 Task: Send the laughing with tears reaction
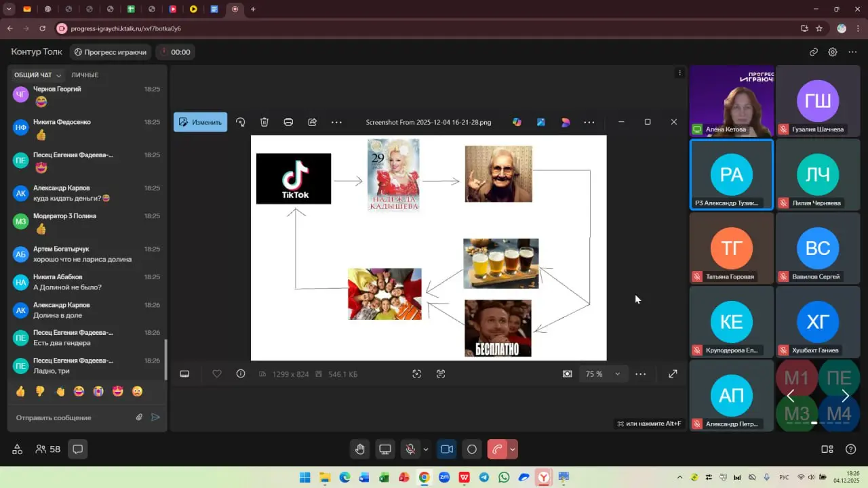[x=79, y=391]
